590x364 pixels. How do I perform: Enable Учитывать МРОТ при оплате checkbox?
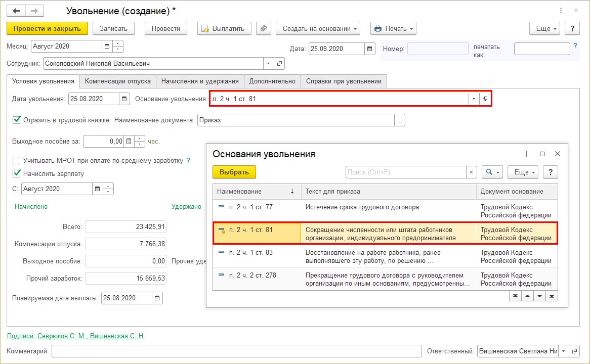(17, 161)
